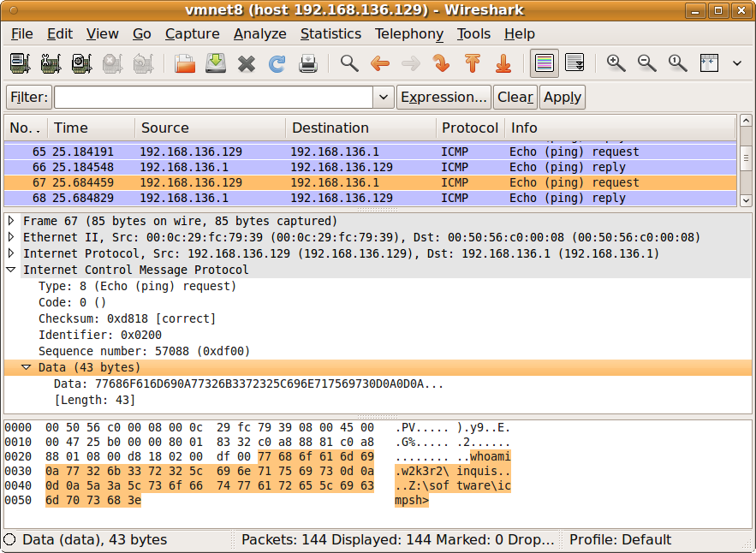Image resolution: width=756 pixels, height=553 pixels.
Task: Select the Sequence number: 57088 line
Action: click(144, 351)
